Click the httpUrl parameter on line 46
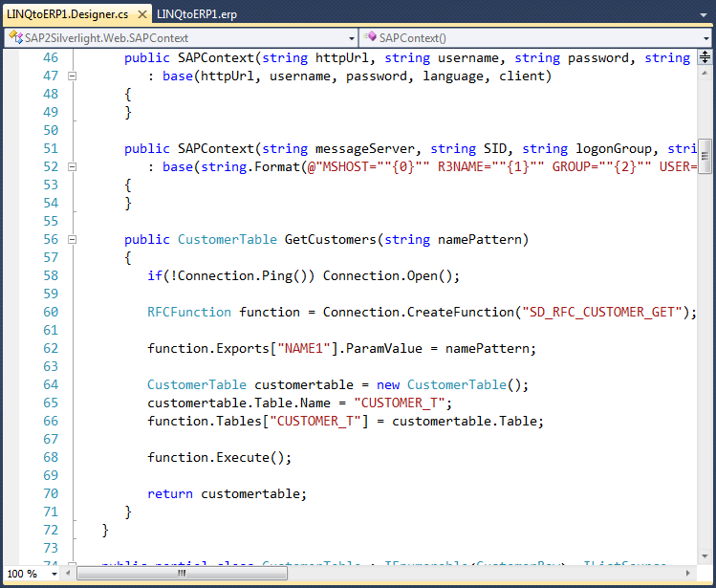The image size is (716, 588). point(342,58)
